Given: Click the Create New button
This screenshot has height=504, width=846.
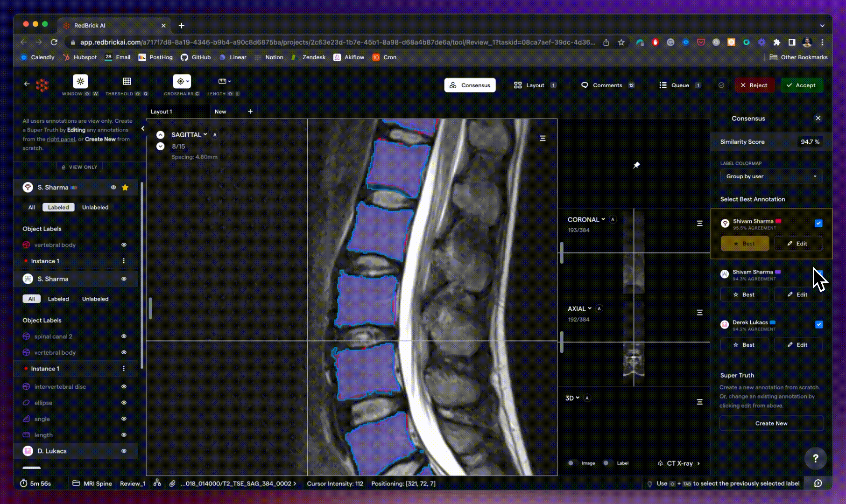Looking at the screenshot, I should tap(771, 423).
